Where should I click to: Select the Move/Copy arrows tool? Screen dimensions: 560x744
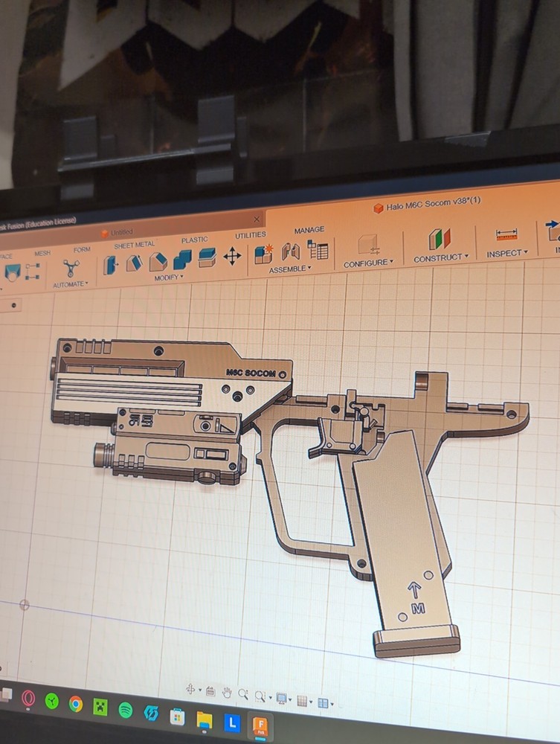232,257
